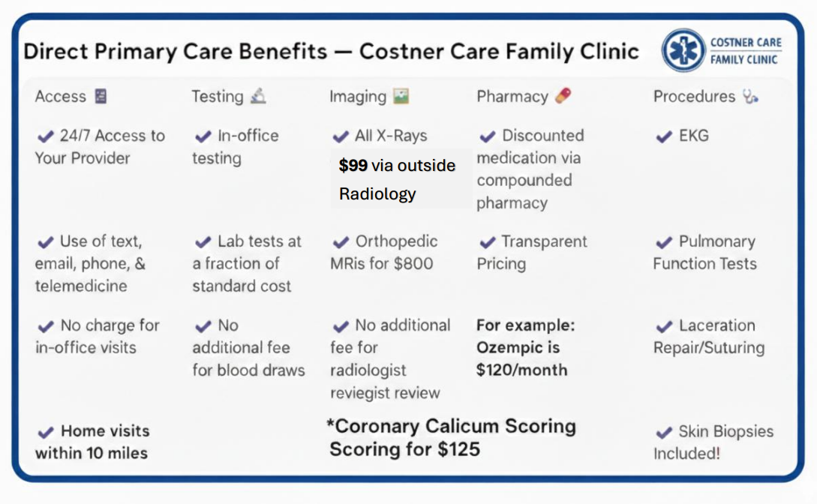Click the checkmark next to EKG

click(663, 136)
